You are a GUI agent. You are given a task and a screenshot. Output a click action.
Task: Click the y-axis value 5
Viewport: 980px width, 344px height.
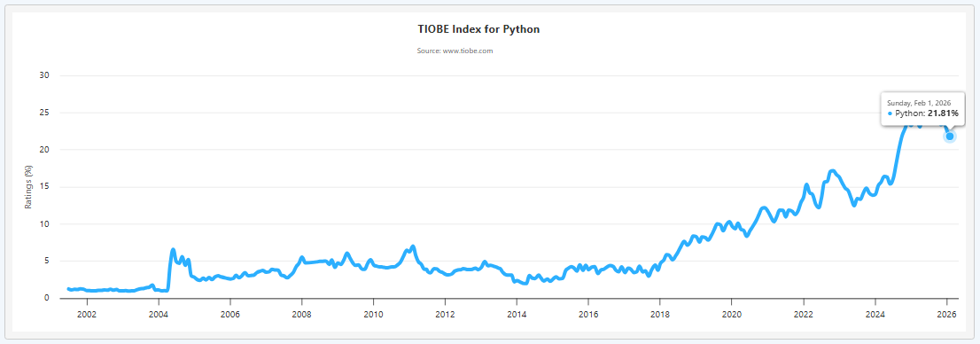pyautogui.click(x=48, y=261)
